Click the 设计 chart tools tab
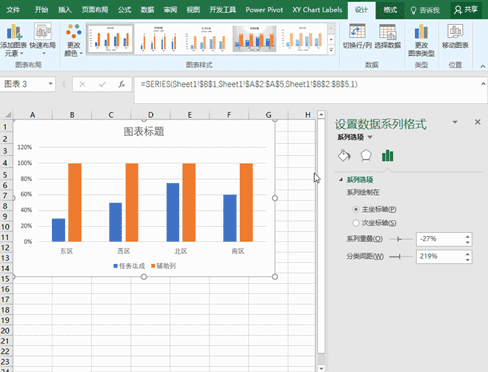 pos(361,10)
